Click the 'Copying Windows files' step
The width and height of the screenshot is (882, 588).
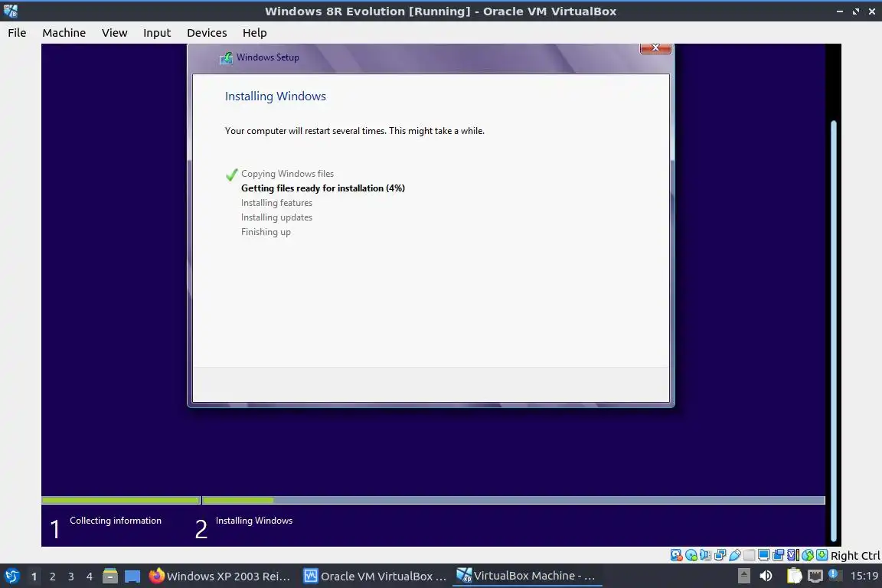(287, 174)
